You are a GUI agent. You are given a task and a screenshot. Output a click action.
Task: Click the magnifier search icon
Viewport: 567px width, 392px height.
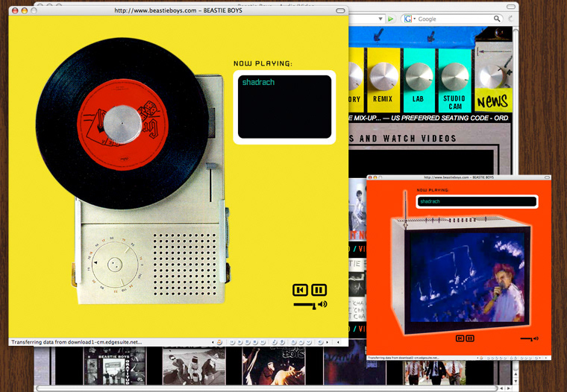(x=497, y=19)
